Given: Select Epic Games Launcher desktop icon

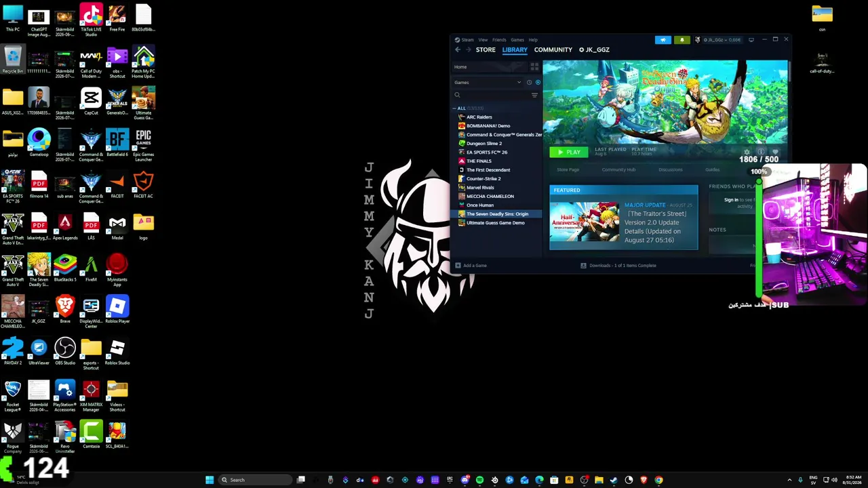Looking at the screenshot, I should pos(143,145).
